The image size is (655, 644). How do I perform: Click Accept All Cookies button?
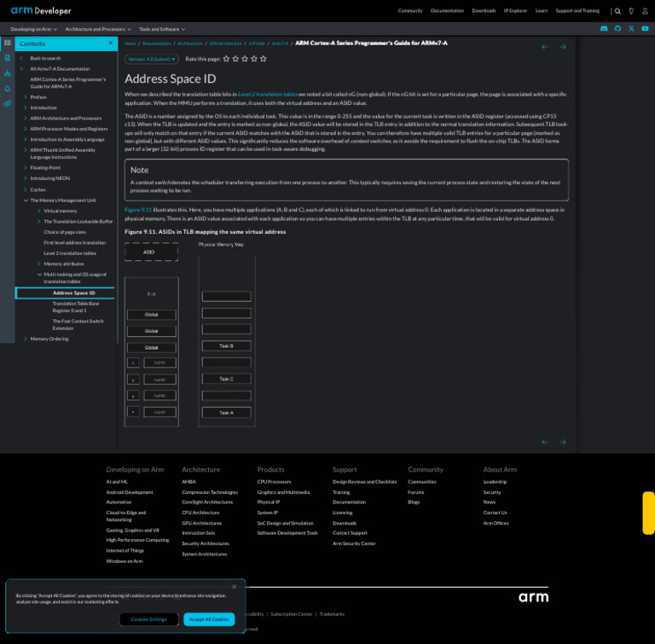(x=209, y=619)
